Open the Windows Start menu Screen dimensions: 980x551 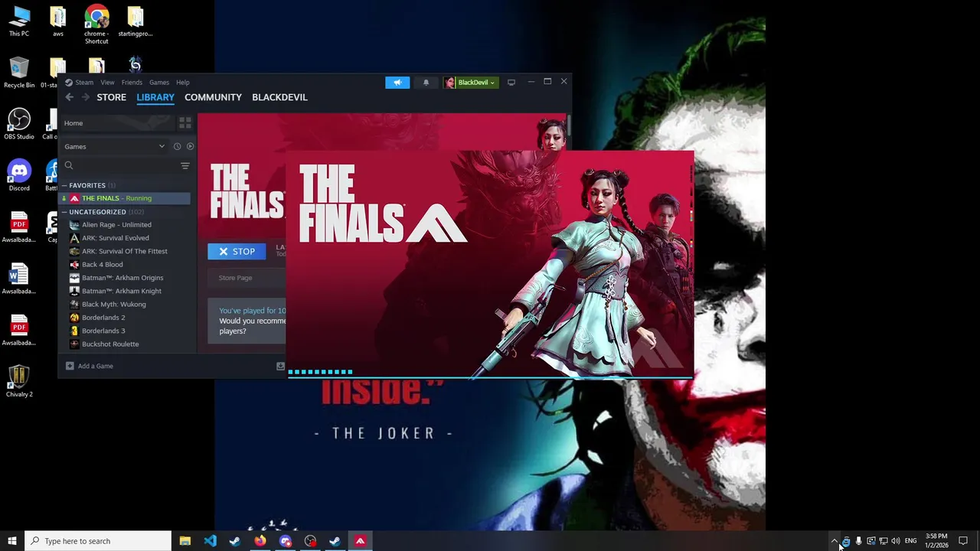point(12,541)
